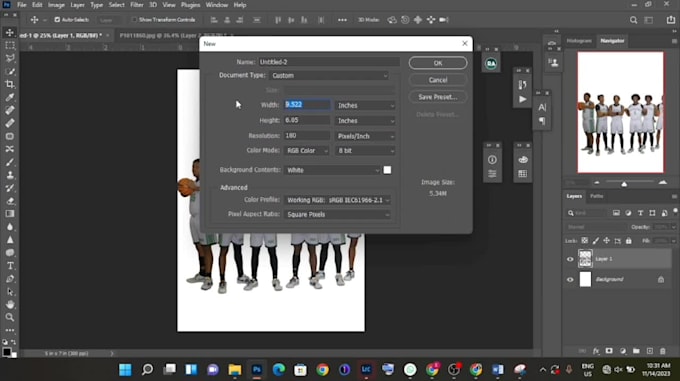Open the Image menu
The height and width of the screenshot is (381, 680).
pyautogui.click(x=56, y=5)
